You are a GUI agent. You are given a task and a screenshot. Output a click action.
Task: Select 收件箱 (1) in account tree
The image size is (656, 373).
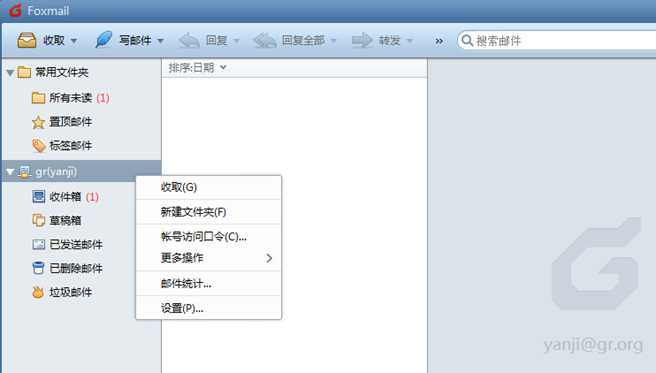pyautogui.click(x=74, y=197)
